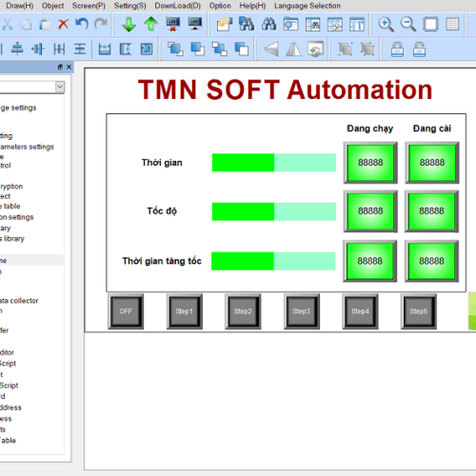Select the TMN SOFT Automation title text
The width and height of the screenshot is (476, 476).
pos(285,89)
